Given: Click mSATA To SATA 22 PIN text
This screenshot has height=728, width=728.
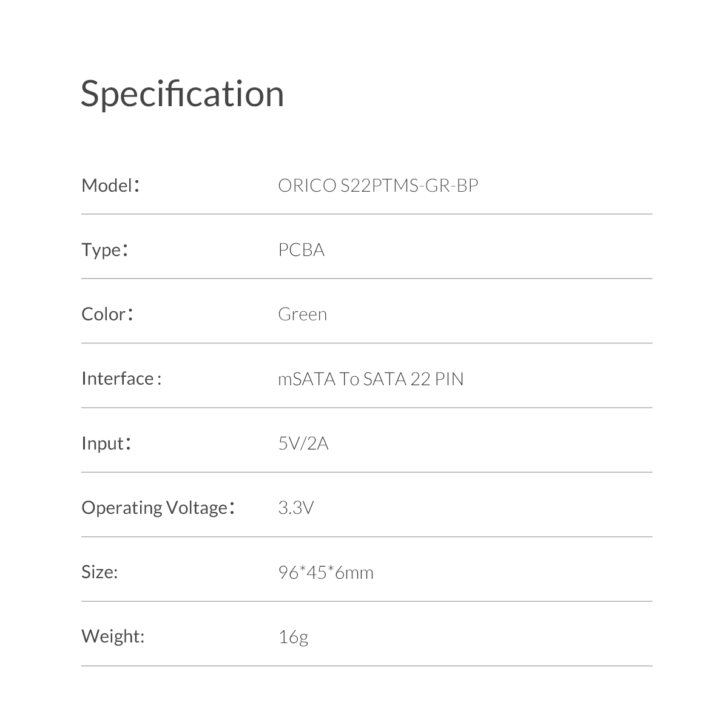Looking at the screenshot, I should click(x=371, y=379).
